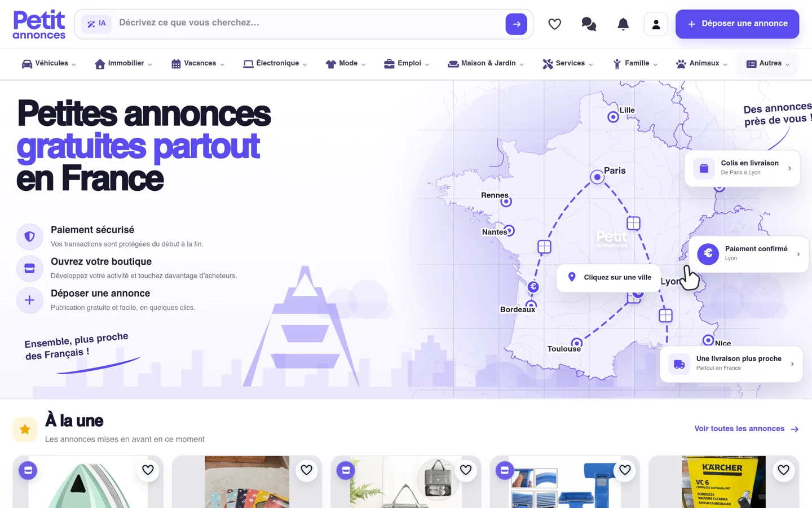This screenshot has width=812, height=508.
Task: Open the notifications bell
Action: (623, 24)
